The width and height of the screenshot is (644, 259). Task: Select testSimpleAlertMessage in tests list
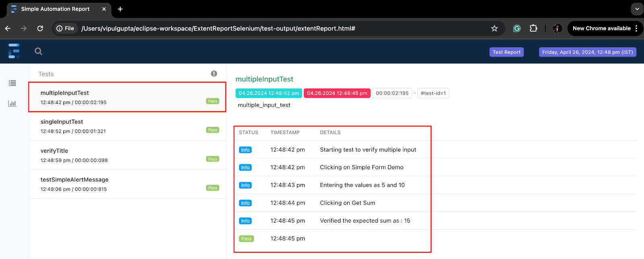point(127,184)
